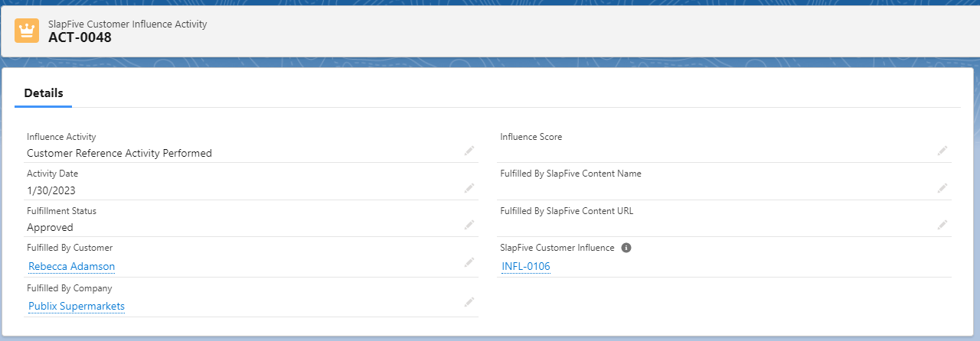The height and width of the screenshot is (341, 980).
Task: Click the 'SlapFive Customer Influence' field label
Action: click(x=557, y=248)
